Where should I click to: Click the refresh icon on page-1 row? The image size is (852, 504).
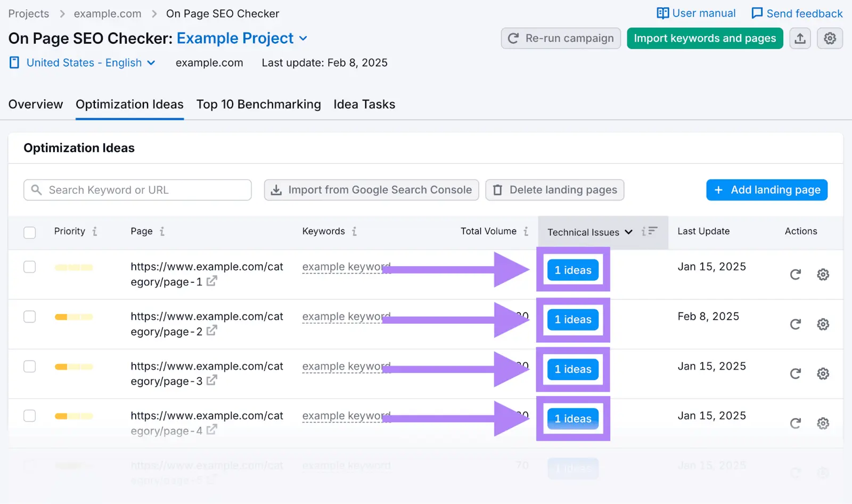(x=795, y=275)
